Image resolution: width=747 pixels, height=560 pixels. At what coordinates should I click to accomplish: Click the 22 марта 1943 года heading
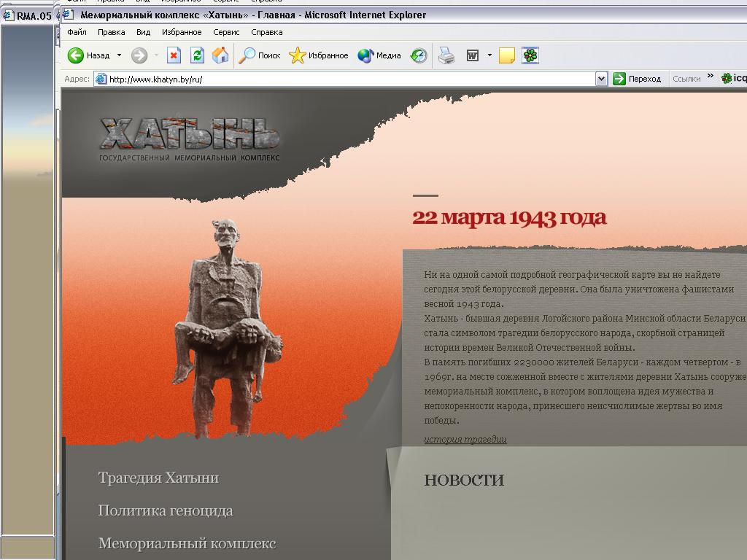pos(509,217)
